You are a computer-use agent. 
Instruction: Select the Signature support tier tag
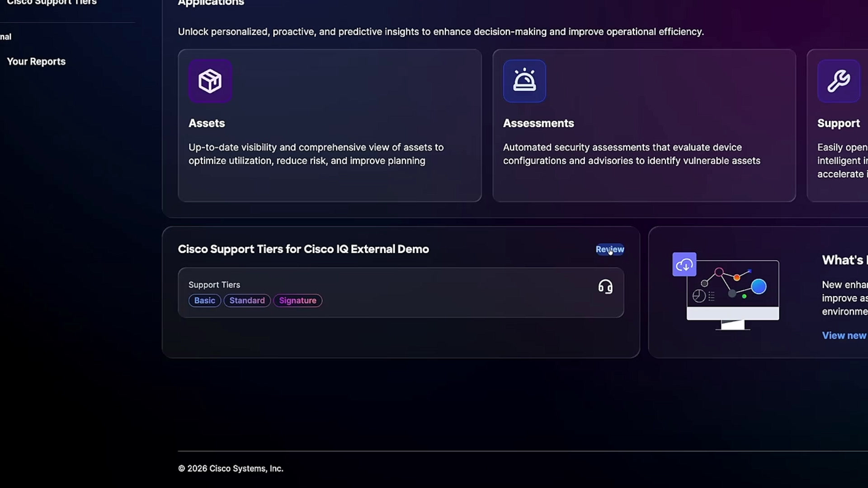[x=297, y=300]
